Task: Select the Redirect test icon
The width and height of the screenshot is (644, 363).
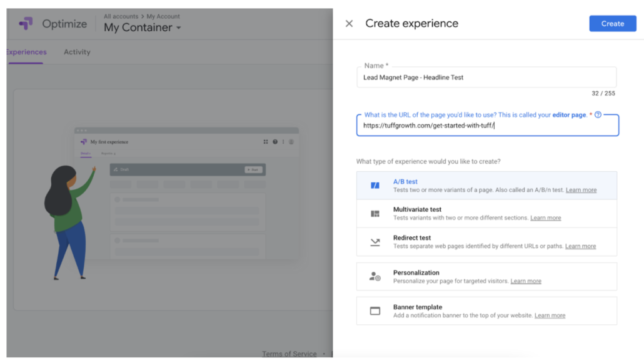Action: [x=374, y=241]
